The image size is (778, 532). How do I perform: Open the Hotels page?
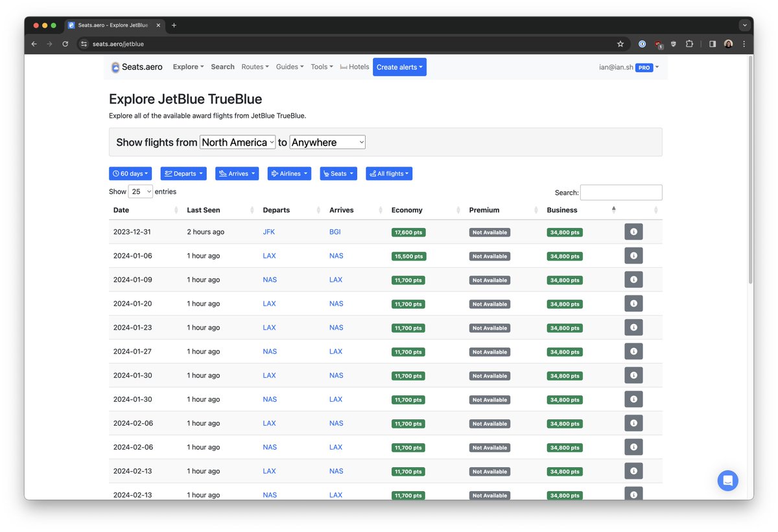click(355, 67)
